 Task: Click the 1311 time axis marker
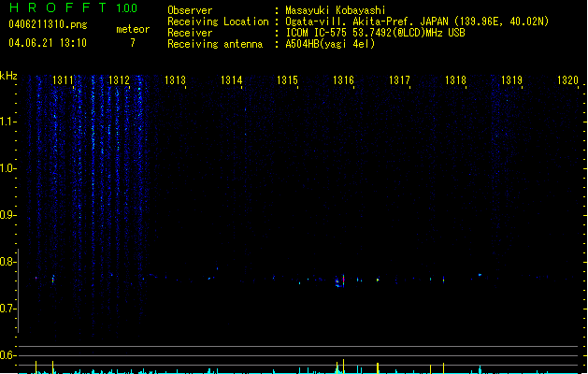click(x=63, y=80)
